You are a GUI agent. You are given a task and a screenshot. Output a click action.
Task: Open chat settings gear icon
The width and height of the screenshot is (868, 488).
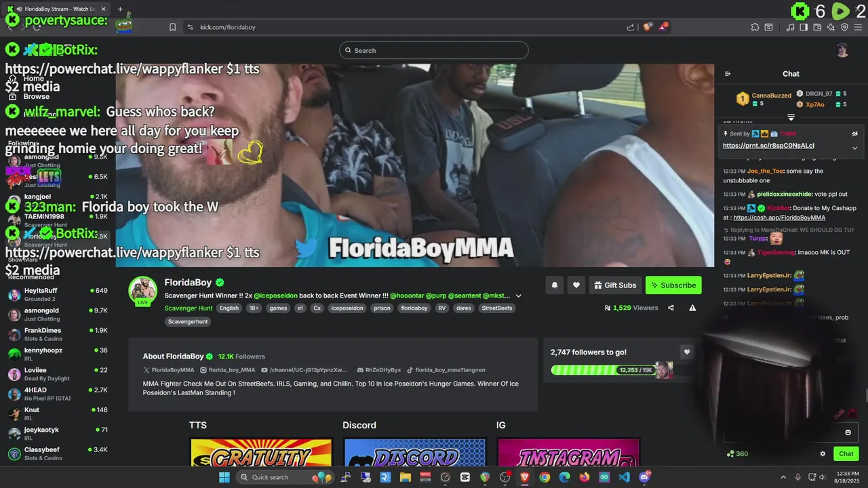coord(823,453)
